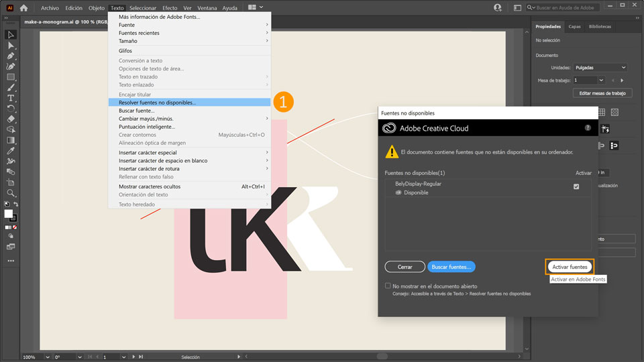Change screen mode in toolbar
The image size is (644, 362).
point(11,247)
